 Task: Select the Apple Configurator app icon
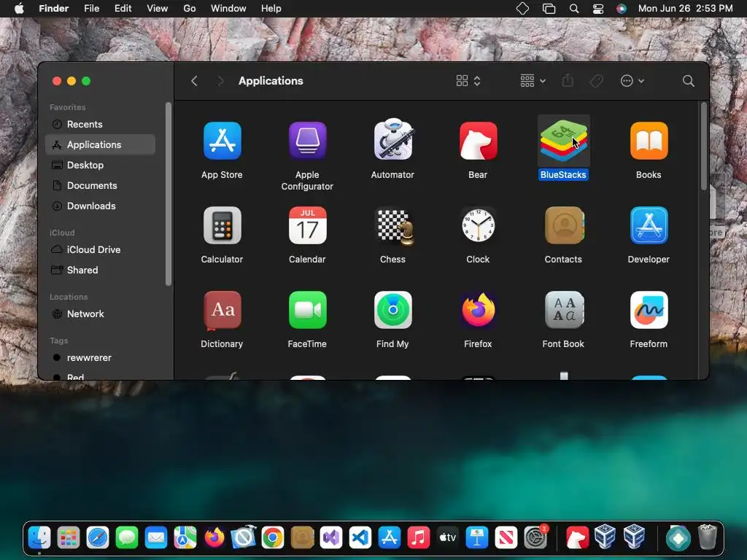coord(307,141)
